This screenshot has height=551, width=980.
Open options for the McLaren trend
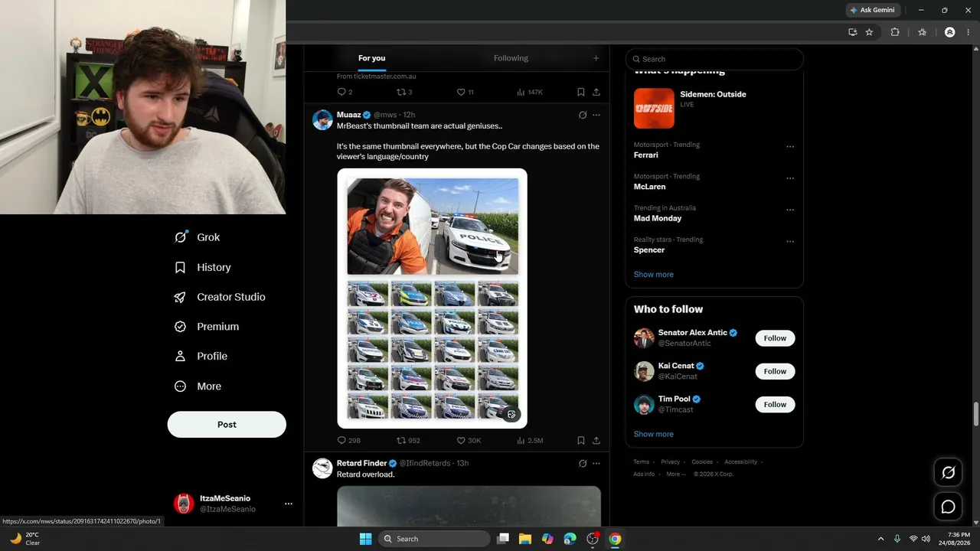(790, 178)
